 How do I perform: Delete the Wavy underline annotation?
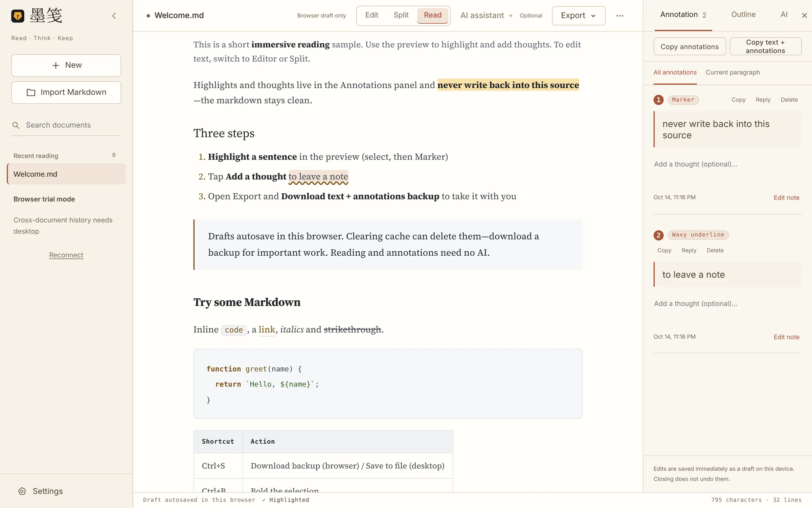point(715,251)
